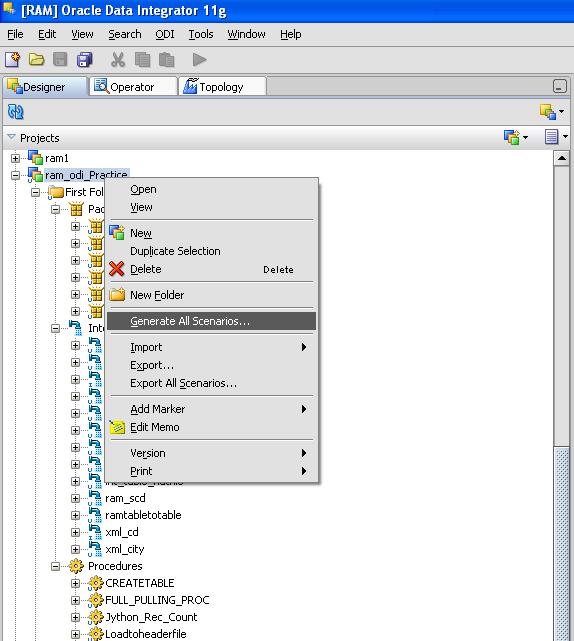Click the Jython_Rec_Count procedure icon
Viewport: 574px width, 641px height.
(96, 617)
